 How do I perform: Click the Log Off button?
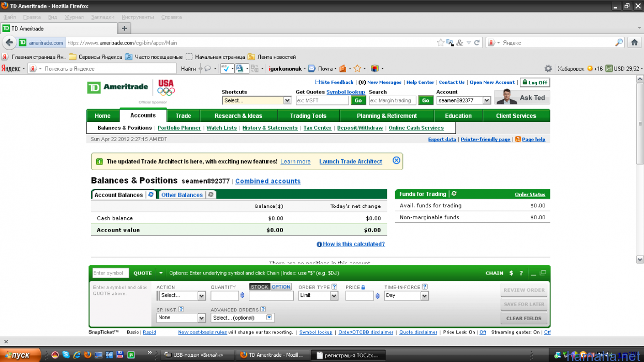[535, 82]
